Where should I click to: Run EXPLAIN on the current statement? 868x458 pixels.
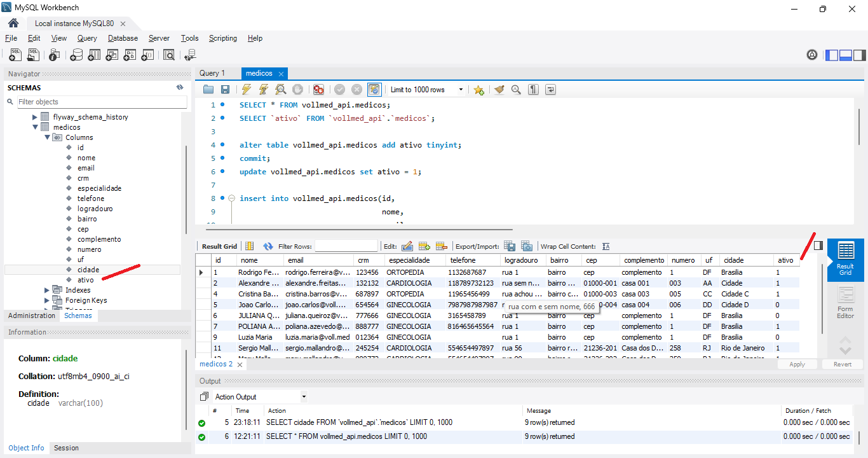[280, 90]
